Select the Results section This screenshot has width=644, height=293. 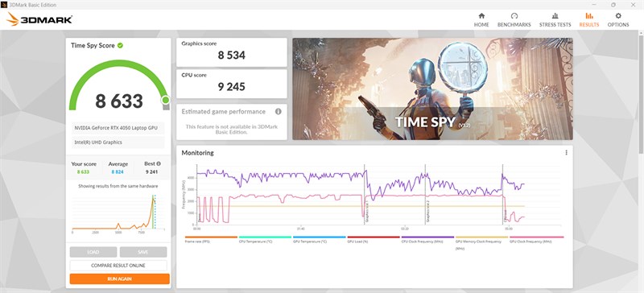point(589,20)
